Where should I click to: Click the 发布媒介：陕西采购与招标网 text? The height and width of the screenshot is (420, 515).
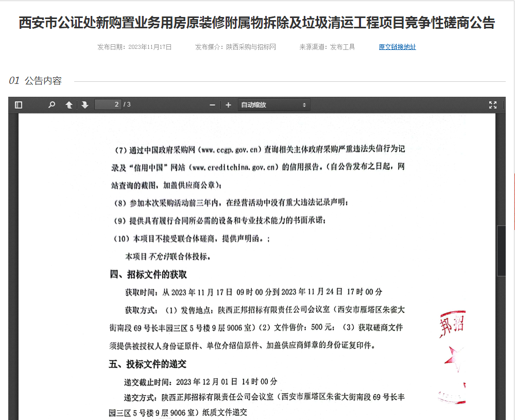pos(235,47)
